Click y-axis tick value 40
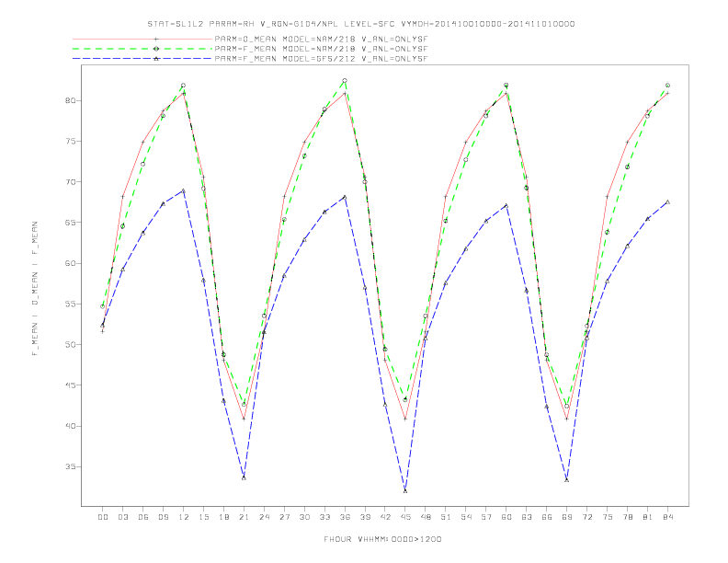The image size is (728, 563). 70,426
